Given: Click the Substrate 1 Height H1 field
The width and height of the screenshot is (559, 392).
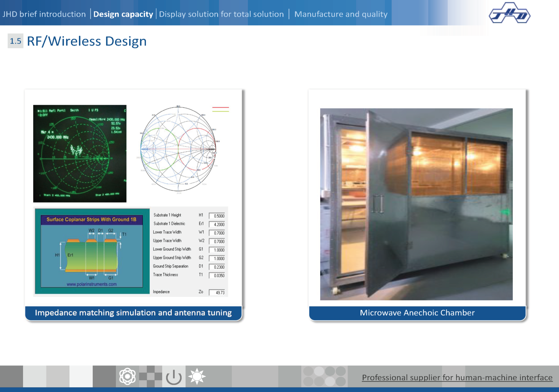Looking at the screenshot, I should pos(217,216).
